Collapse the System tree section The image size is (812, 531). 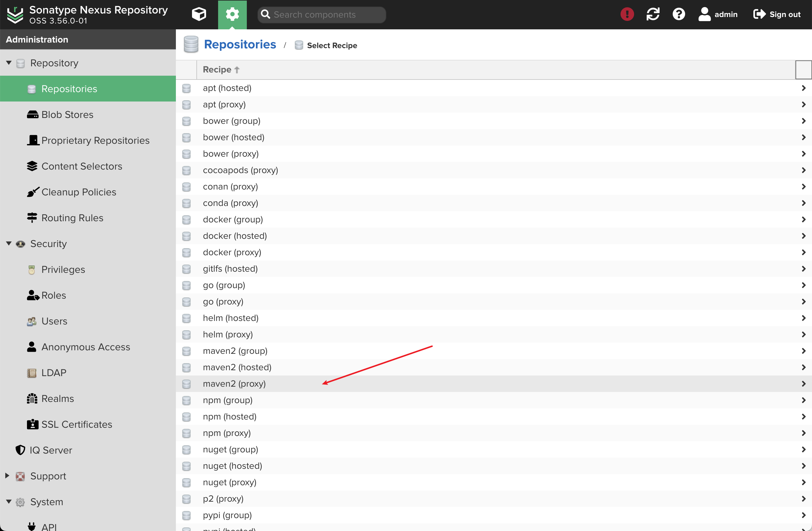tap(9, 502)
